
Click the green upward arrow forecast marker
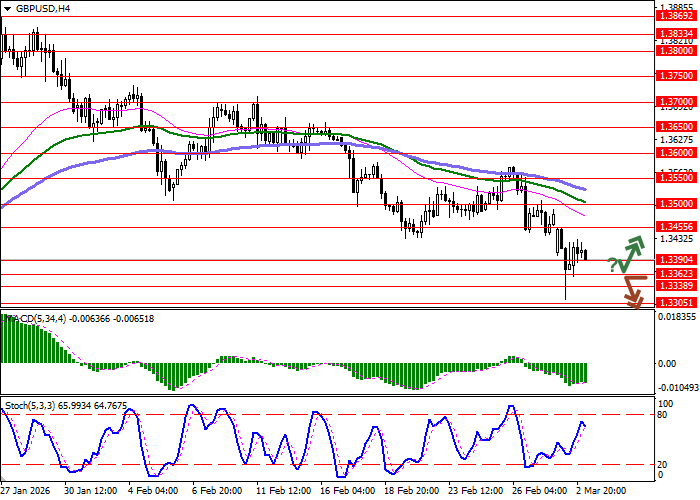pyautogui.click(x=631, y=253)
